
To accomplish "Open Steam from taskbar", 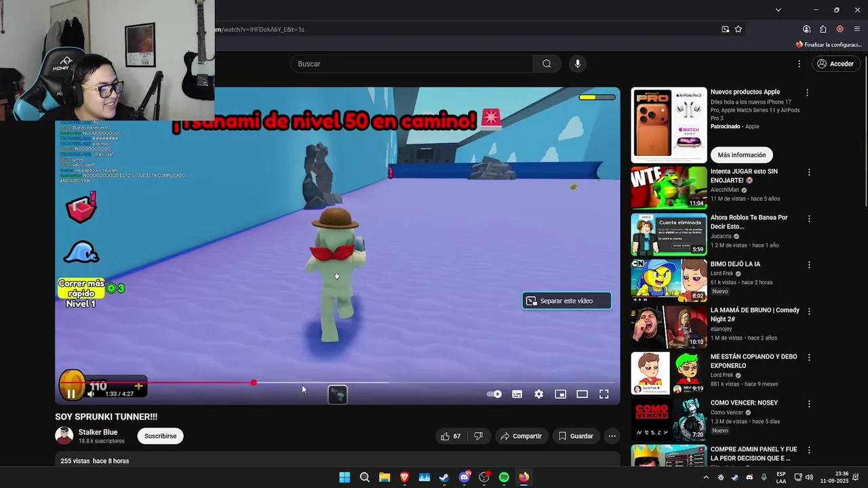I will (x=444, y=477).
